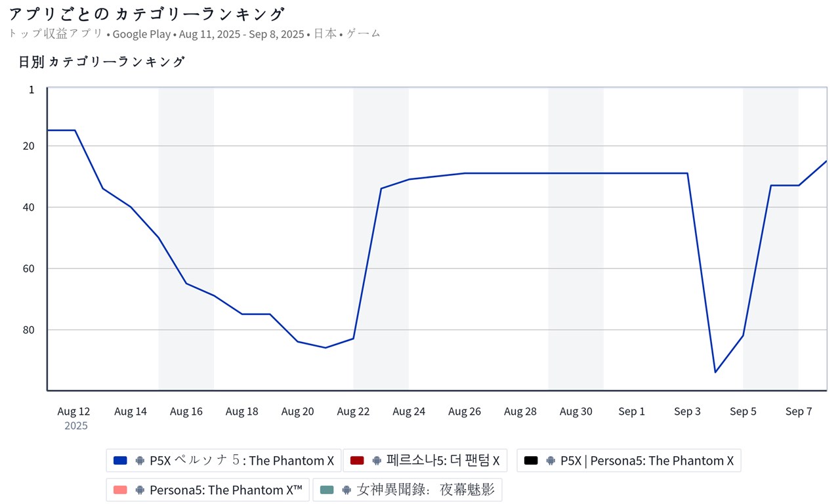Click the アプリごとの カテゴリーランキング heading
Screen dimensions: 840x504
coord(147,14)
